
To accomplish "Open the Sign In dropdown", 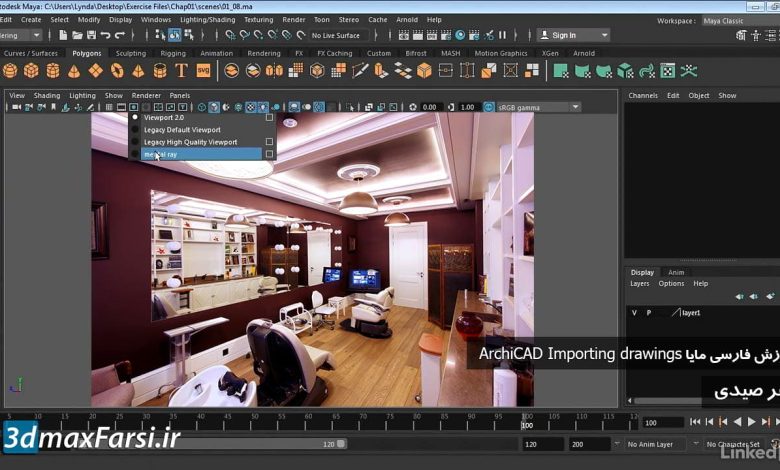I will pyautogui.click(x=575, y=35).
